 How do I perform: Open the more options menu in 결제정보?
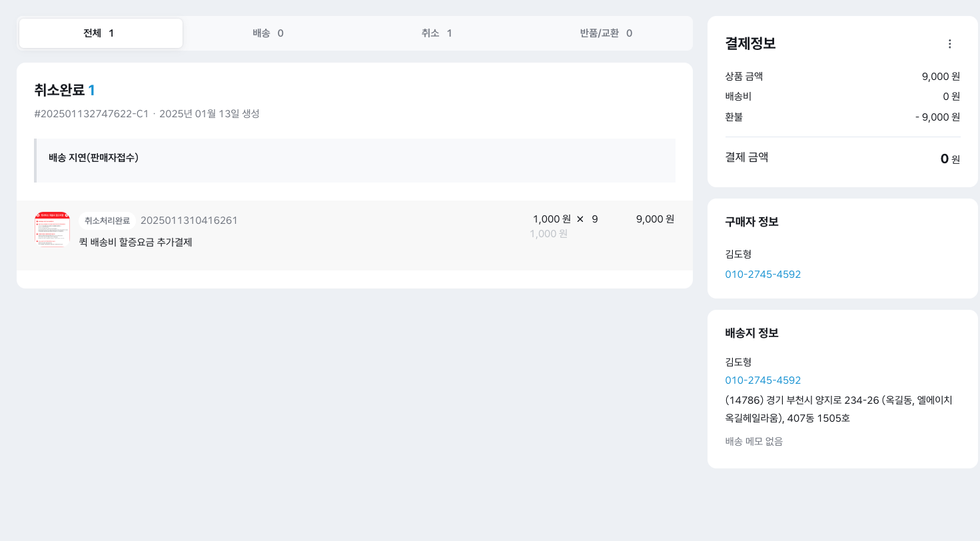[x=949, y=44]
